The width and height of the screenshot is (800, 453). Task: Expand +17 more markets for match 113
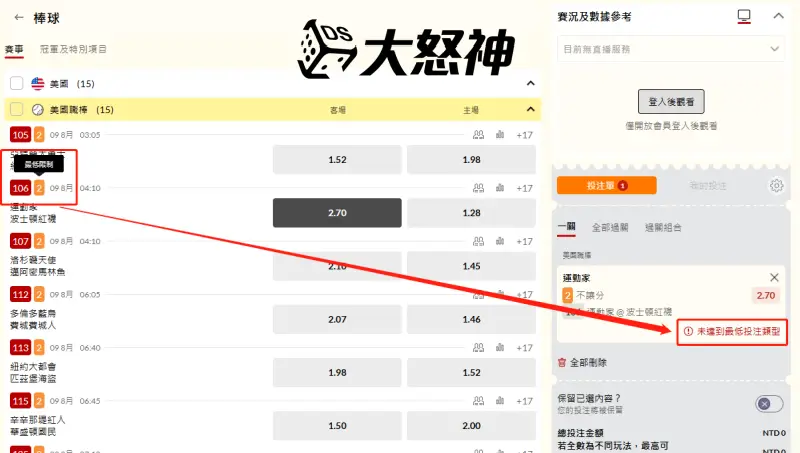point(524,348)
